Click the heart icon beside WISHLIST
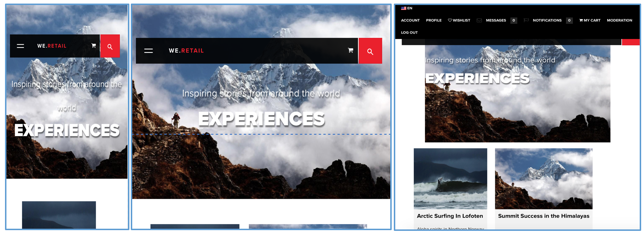 (450, 20)
